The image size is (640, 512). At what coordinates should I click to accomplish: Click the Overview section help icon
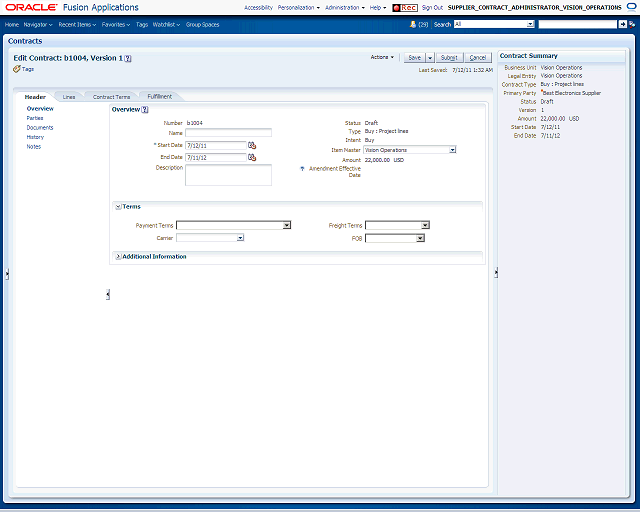(x=145, y=109)
